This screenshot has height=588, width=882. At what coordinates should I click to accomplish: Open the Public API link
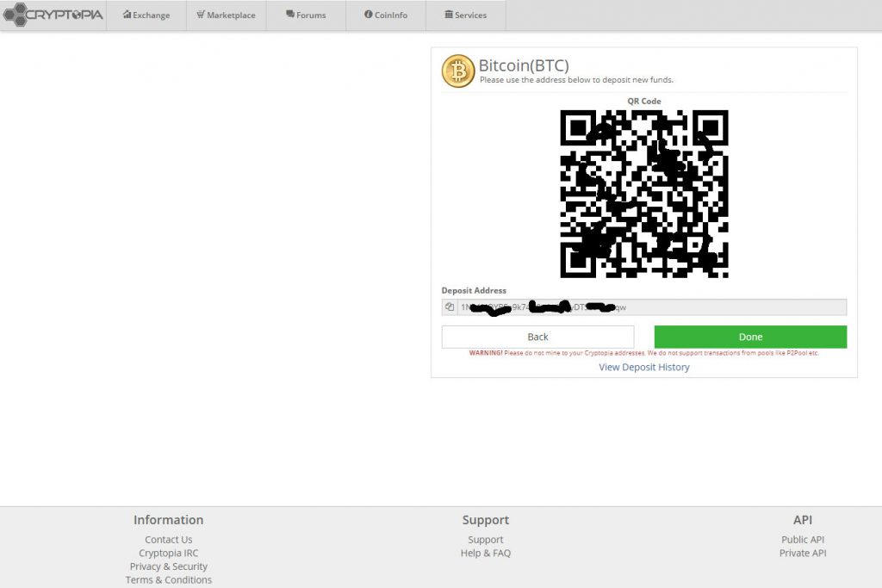[803, 540]
